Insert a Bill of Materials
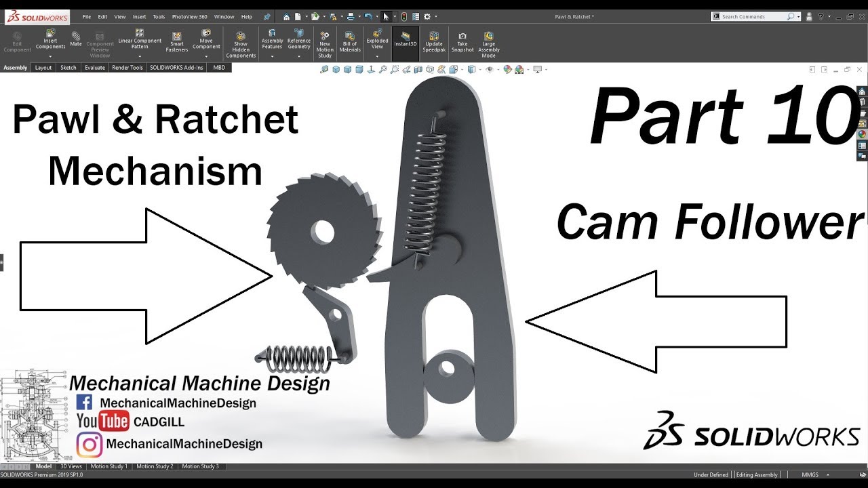The image size is (868, 488). pos(350,42)
